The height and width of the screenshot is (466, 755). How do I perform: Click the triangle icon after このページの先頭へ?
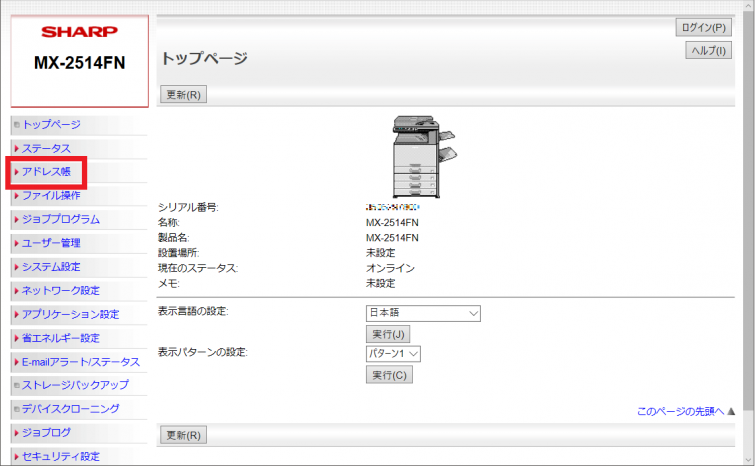[731, 411]
